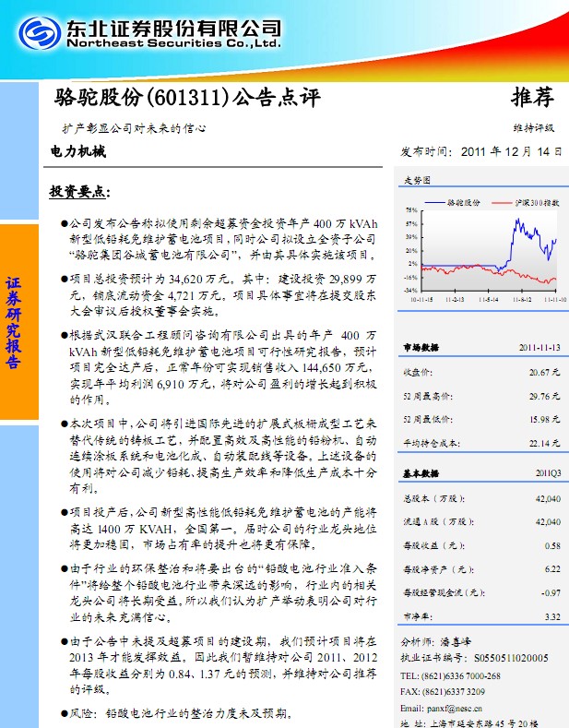Select the report title 骆驼股份(601311)公告点评

point(186,98)
